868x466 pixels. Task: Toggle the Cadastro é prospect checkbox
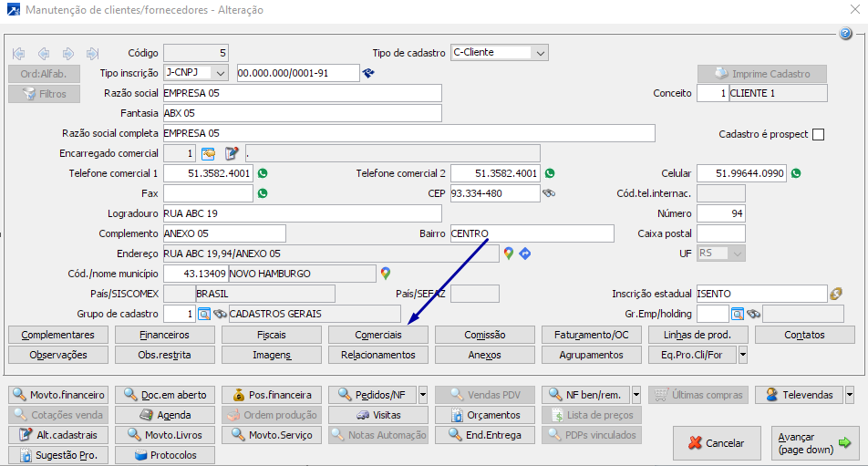click(818, 134)
